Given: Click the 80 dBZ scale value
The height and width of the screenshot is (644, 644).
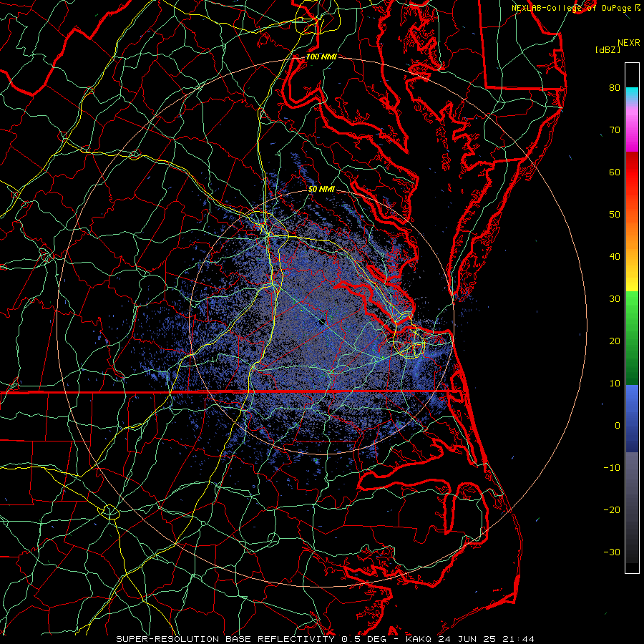Looking at the screenshot, I should 615,88.
